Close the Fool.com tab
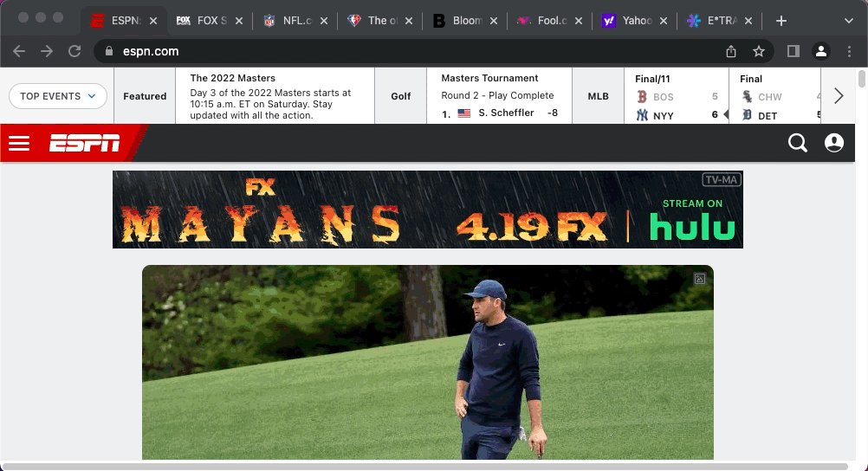 point(578,21)
